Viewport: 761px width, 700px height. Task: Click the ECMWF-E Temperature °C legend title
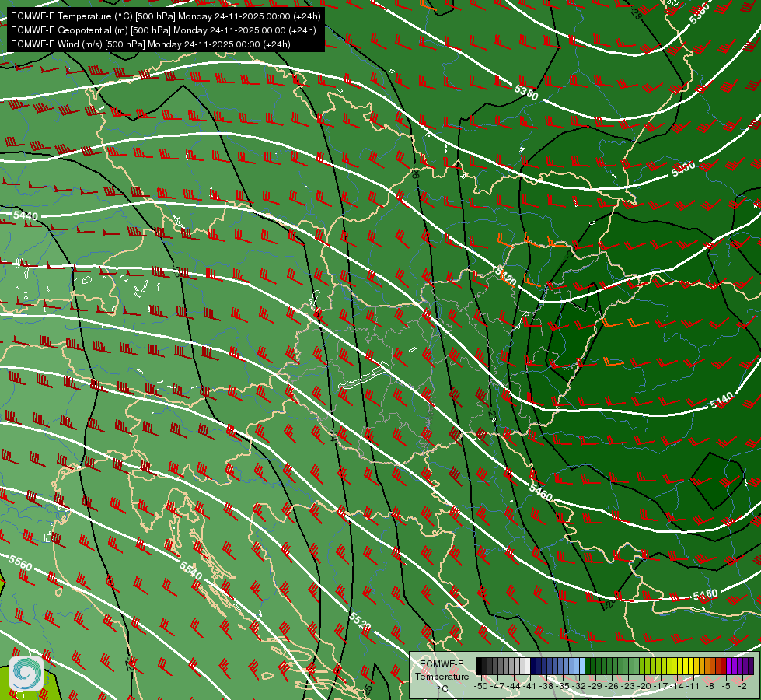(442, 677)
